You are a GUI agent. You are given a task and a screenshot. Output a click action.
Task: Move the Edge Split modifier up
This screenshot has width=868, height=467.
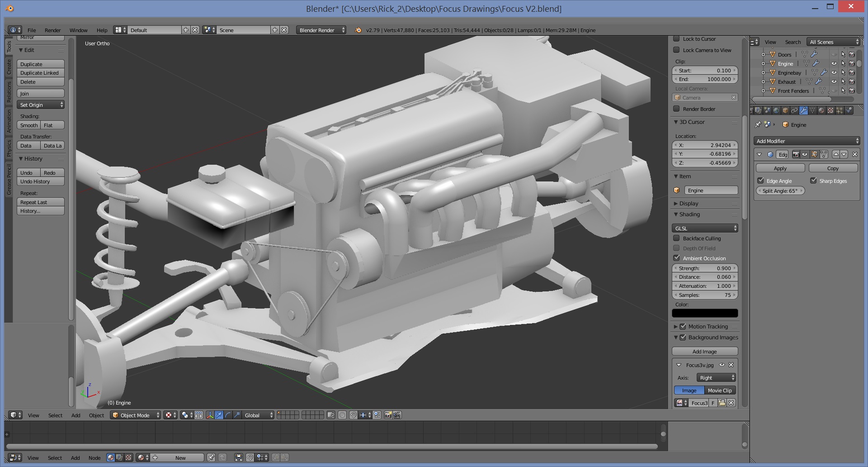coord(836,154)
